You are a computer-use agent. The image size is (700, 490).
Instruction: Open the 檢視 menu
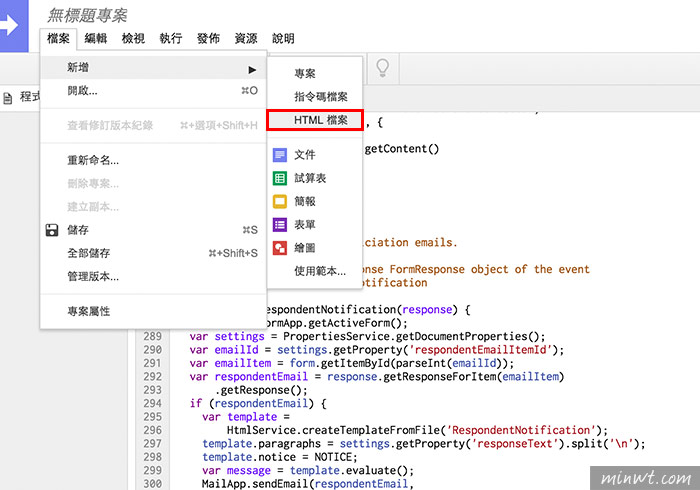pyautogui.click(x=133, y=38)
